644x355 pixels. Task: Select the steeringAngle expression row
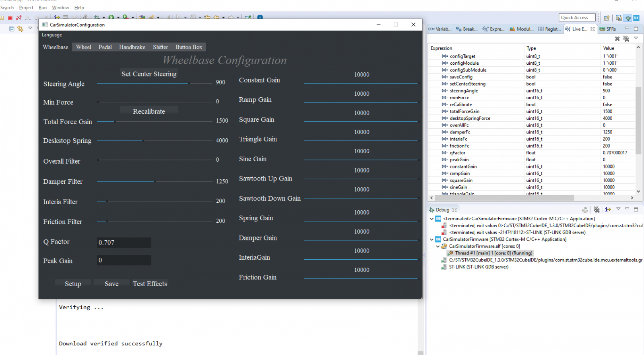[531, 91]
